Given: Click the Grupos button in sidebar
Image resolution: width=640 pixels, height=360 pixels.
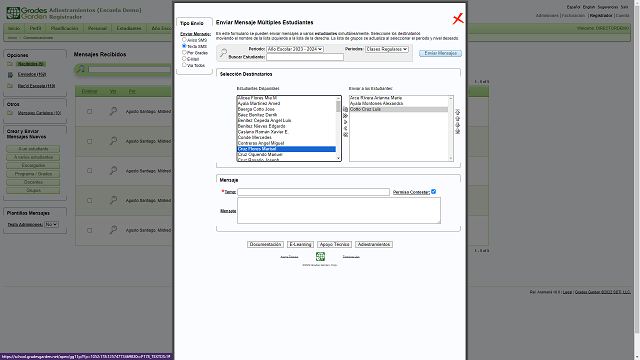Looking at the screenshot, I should tap(33, 190).
